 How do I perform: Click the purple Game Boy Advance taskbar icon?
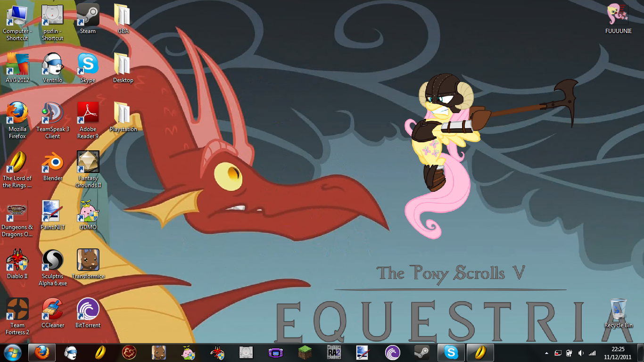point(276,353)
